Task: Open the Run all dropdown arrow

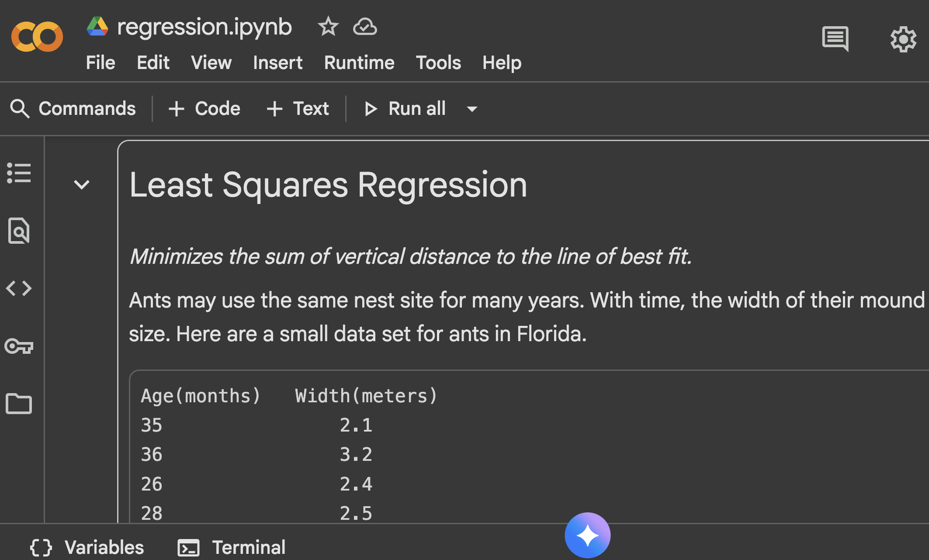Action: point(472,109)
